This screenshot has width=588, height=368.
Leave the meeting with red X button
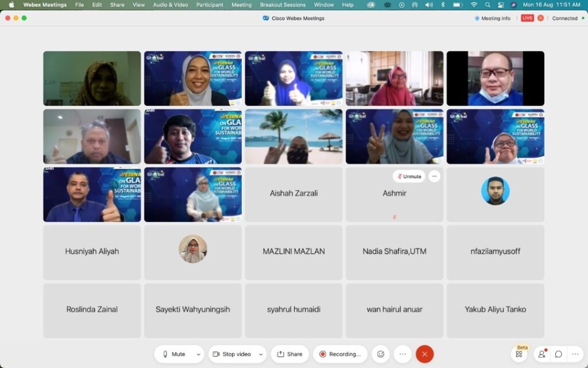point(424,354)
